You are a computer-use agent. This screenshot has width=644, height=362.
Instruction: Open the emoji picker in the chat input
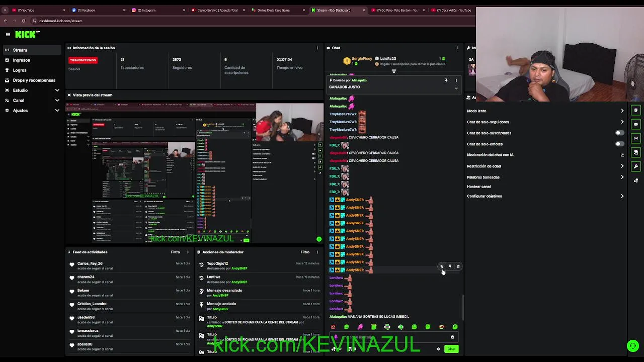pos(452,337)
